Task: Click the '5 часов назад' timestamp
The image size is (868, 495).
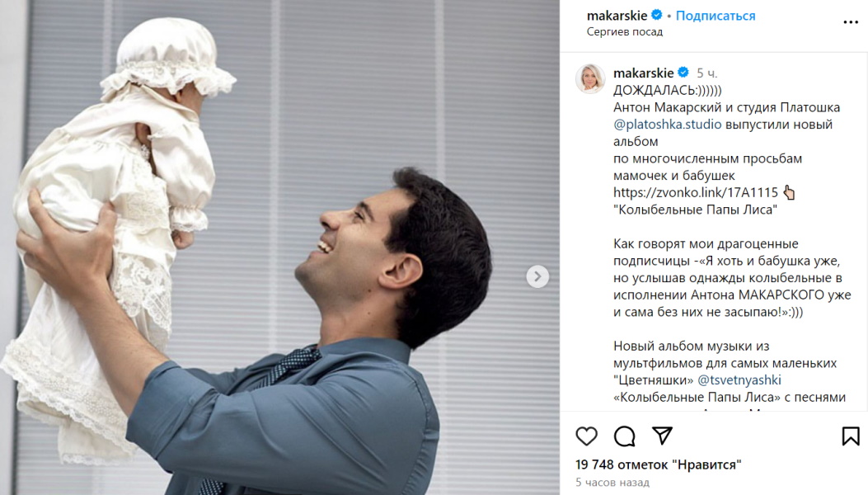Action: click(x=612, y=483)
